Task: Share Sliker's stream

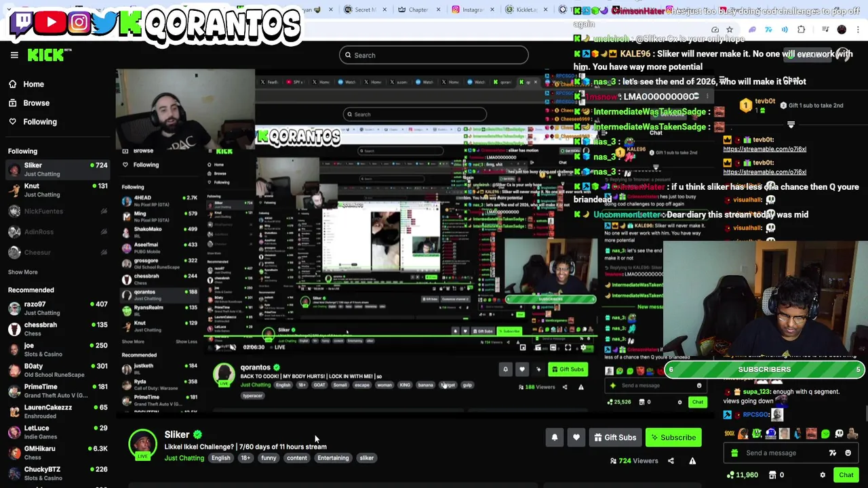Action: (671, 461)
